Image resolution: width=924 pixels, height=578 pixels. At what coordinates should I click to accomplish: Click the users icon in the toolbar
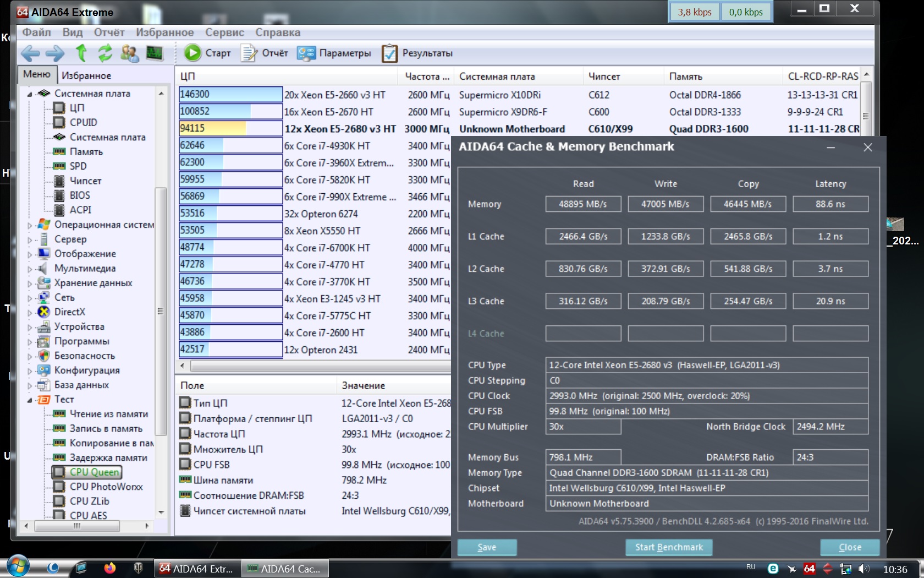(130, 53)
